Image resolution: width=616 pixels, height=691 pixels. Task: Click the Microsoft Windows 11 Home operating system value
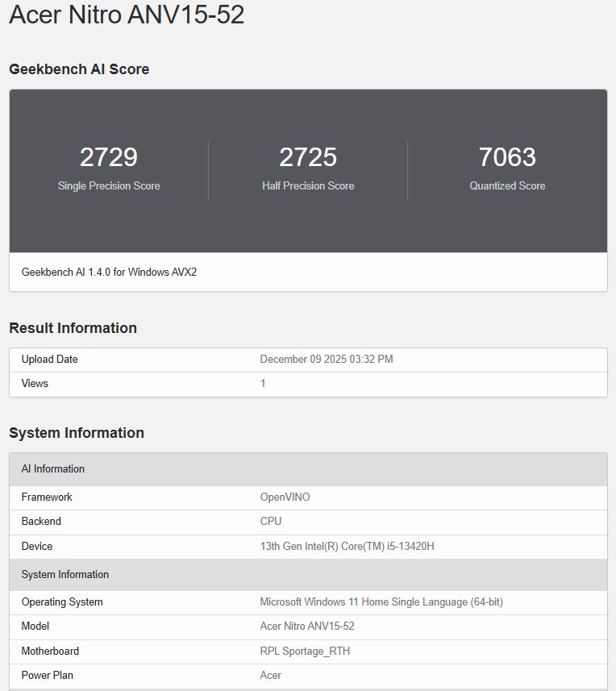click(381, 602)
